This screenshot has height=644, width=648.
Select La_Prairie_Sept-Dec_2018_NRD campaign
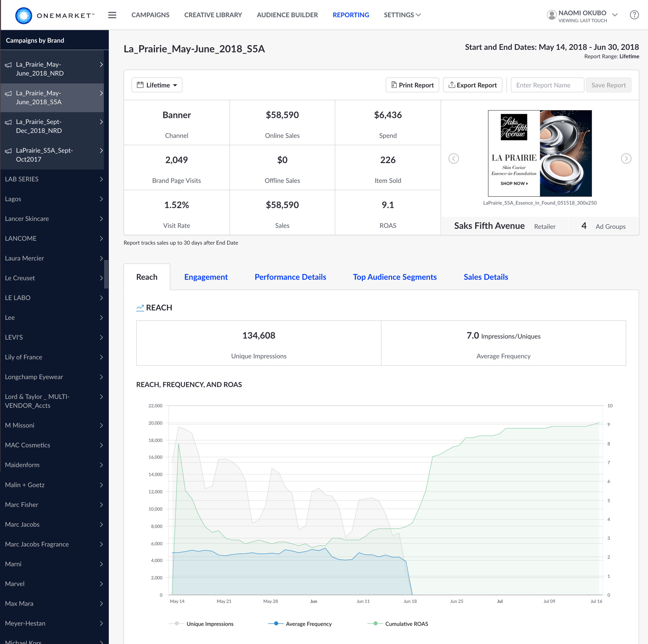[52, 126]
